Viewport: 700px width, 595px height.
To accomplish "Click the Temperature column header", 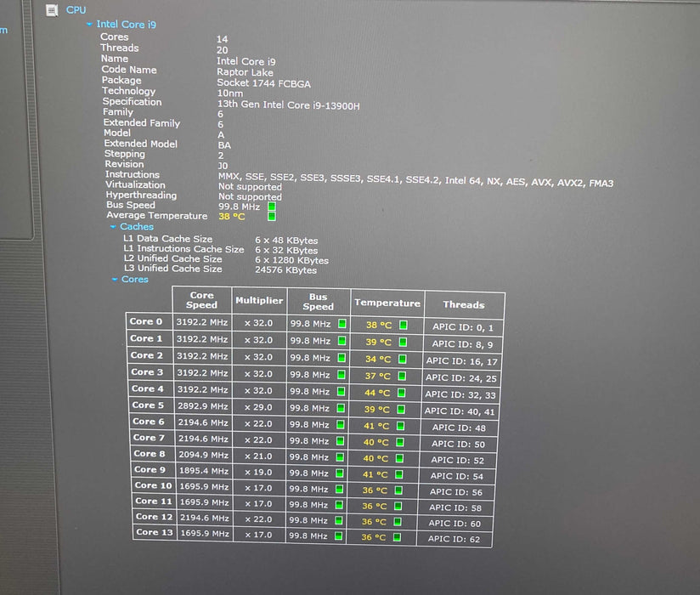I will click(387, 303).
